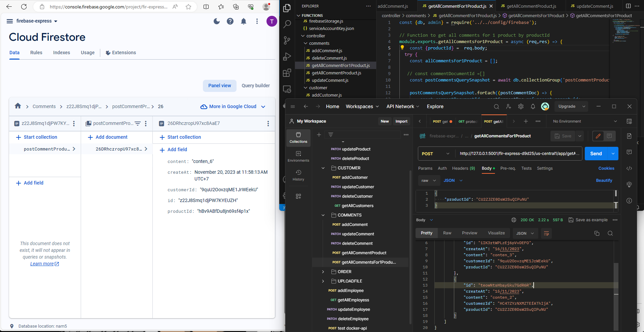Open Firebase help question mark icon
The width and height of the screenshot is (644, 332).
230,21
